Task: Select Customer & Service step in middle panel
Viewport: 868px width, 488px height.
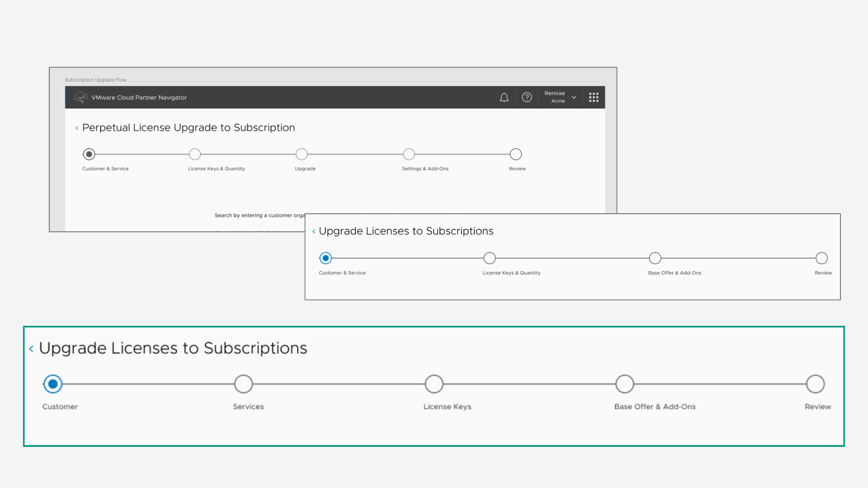Action: 325,258
